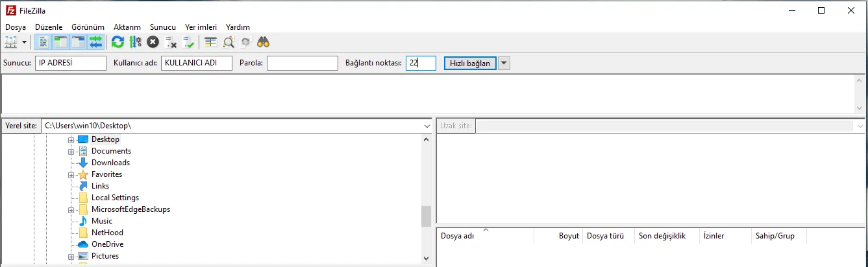Reconnect to the last used server

click(x=188, y=42)
